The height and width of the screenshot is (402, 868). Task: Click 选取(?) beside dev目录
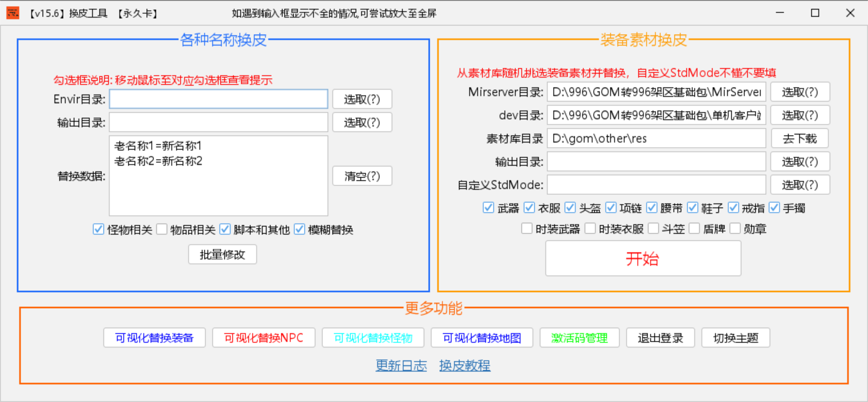pyautogui.click(x=800, y=115)
